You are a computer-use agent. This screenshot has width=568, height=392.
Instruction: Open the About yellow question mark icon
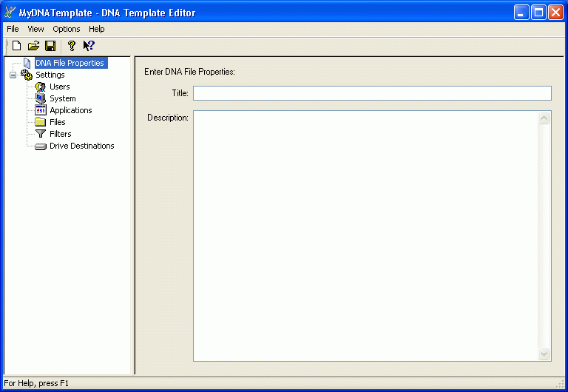pyautogui.click(x=71, y=46)
